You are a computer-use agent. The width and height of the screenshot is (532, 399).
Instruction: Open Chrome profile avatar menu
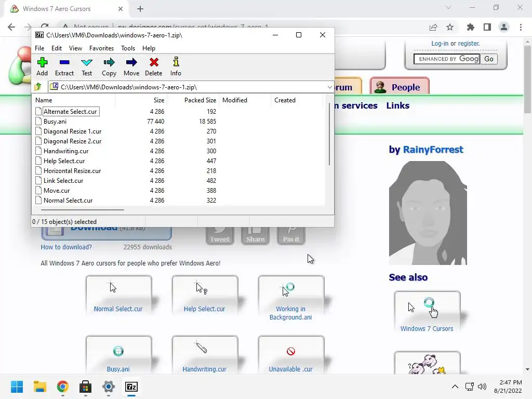(504, 27)
